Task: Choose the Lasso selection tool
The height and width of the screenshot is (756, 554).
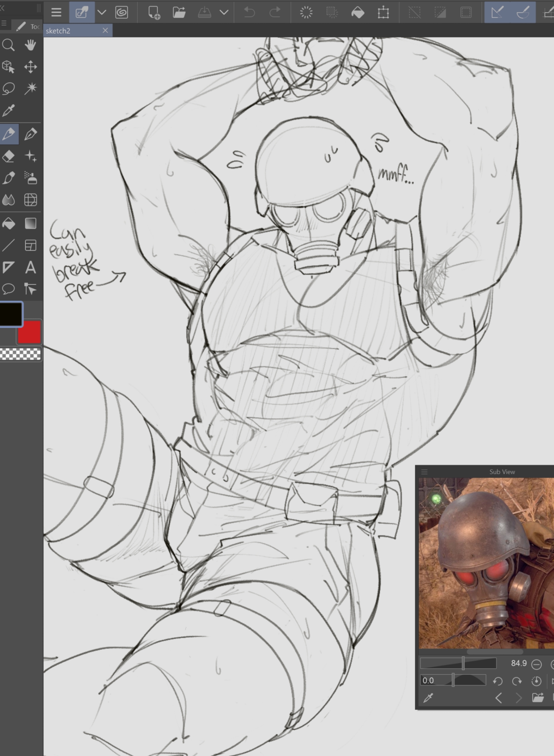Action: point(8,89)
